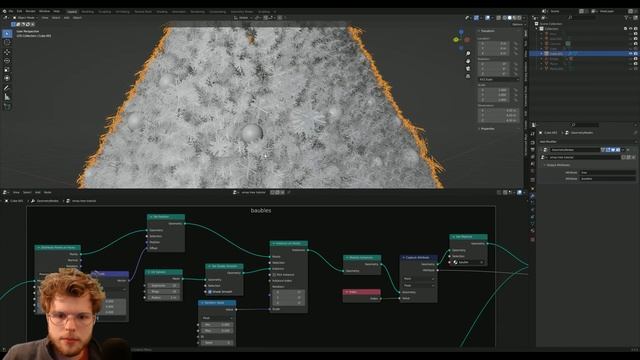Select the Add Cube tool
The image size is (640, 360).
coord(7,107)
